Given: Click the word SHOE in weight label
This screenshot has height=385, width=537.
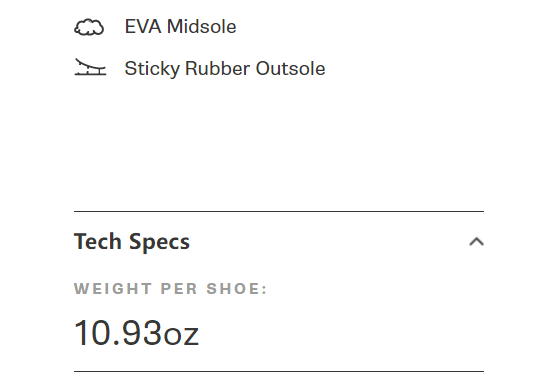Looking at the screenshot, I should click(237, 288).
